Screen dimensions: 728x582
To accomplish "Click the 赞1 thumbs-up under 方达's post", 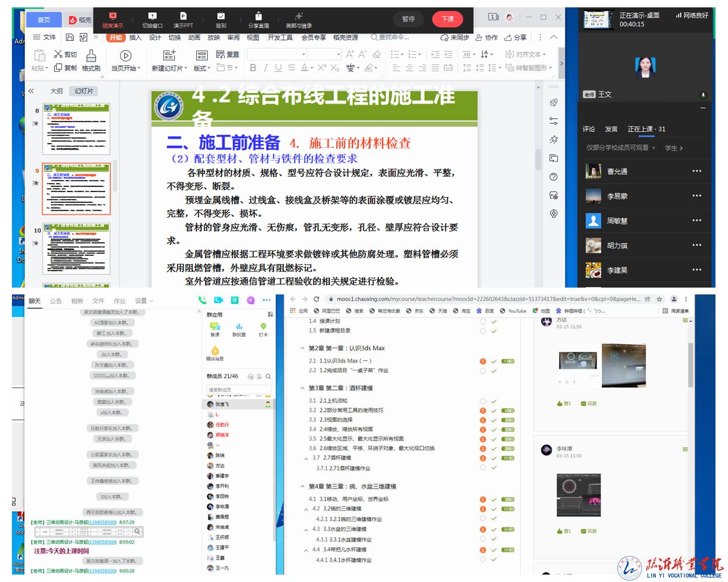I will pyautogui.click(x=564, y=404).
